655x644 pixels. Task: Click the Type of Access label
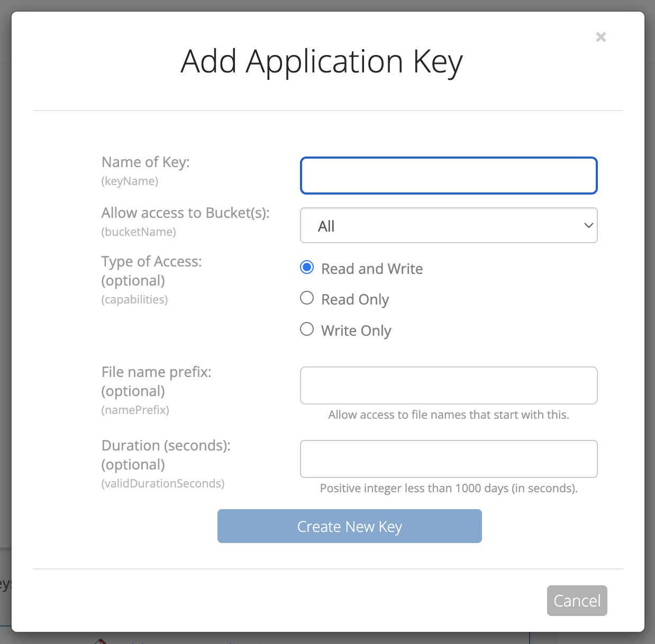(151, 261)
